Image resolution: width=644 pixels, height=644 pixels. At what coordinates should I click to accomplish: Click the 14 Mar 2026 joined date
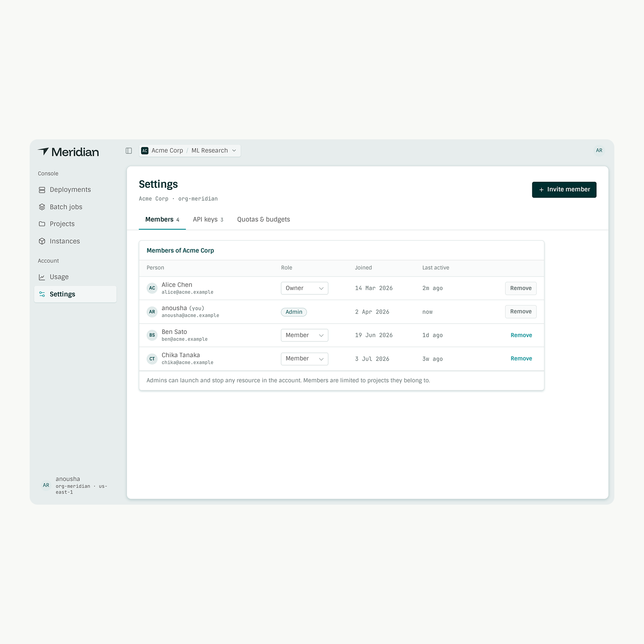click(374, 288)
